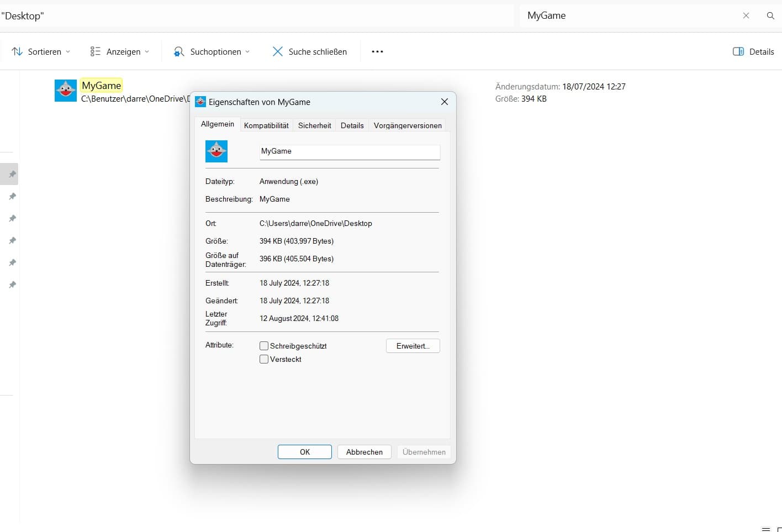
Task: Toggle the Details pane icon
Action: (x=738, y=51)
